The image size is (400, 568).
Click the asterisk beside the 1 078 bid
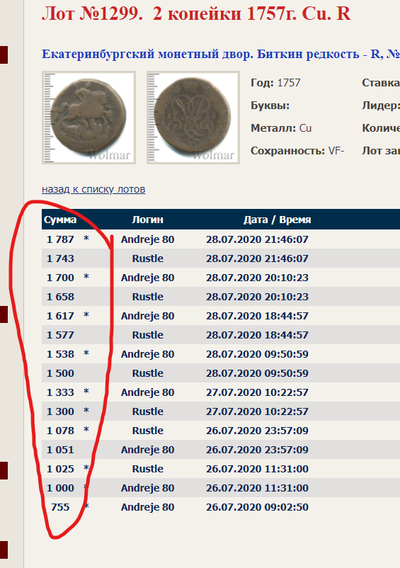[86, 430]
